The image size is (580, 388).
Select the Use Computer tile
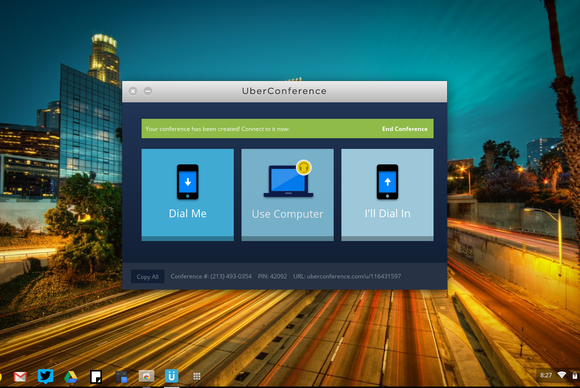(x=287, y=195)
